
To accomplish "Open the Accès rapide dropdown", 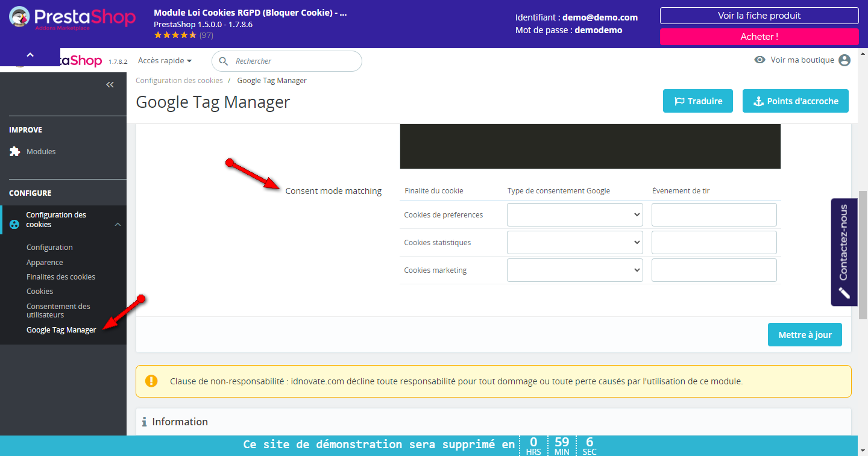I will [165, 61].
